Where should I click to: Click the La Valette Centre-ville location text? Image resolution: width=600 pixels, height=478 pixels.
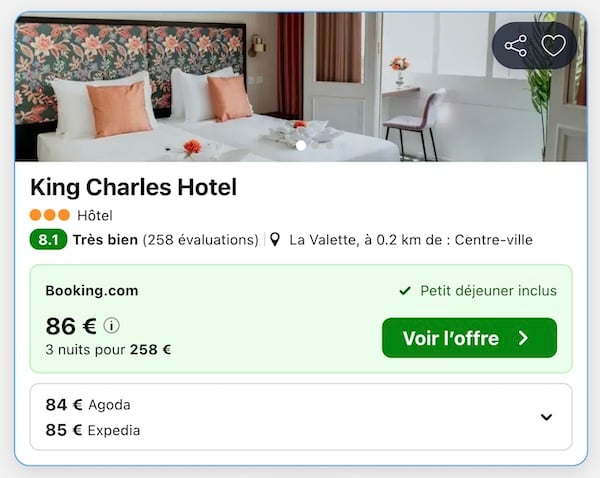[x=410, y=240]
